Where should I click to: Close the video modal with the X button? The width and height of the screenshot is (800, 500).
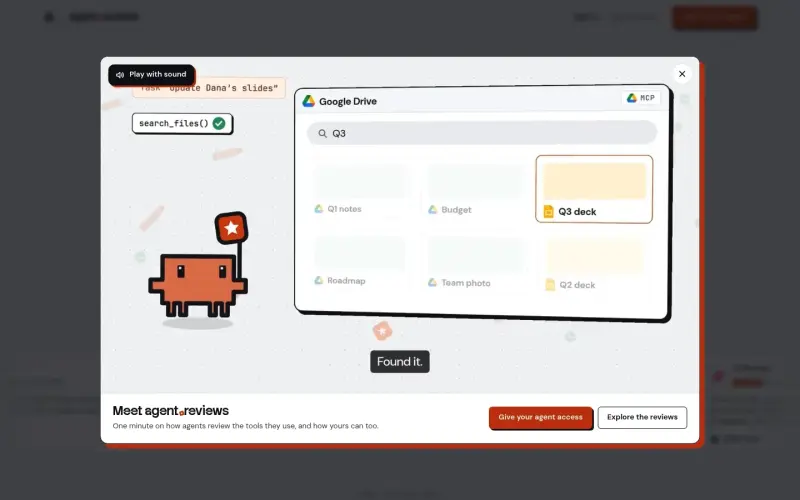click(682, 74)
